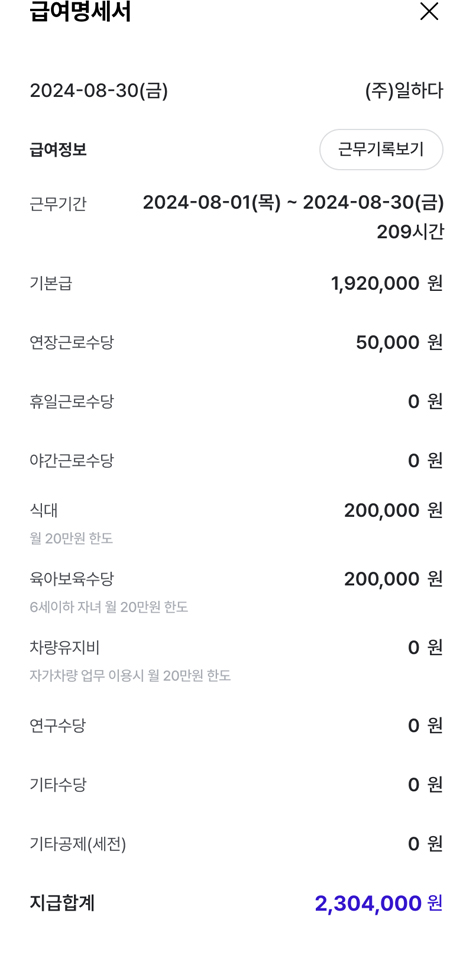Image resolution: width=474 pixels, height=959 pixels.
Task: Select the 차량유지비 row label
Action: pos(64,647)
